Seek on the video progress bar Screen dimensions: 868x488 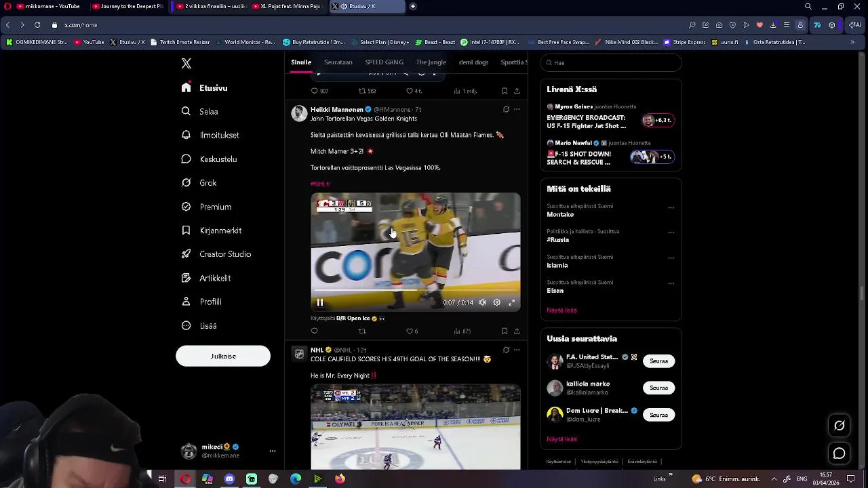[x=416, y=291]
